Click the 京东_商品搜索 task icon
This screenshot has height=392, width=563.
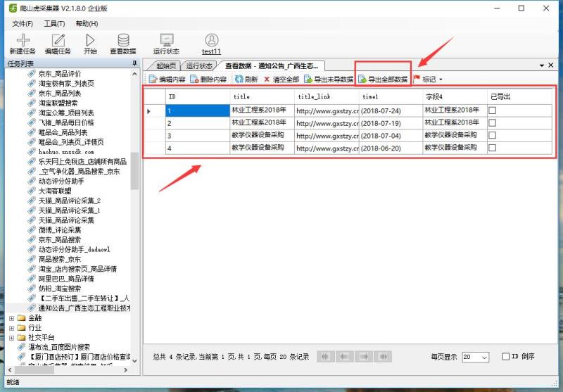coord(32,239)
